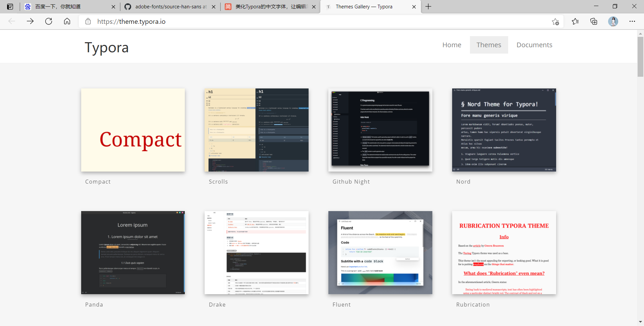Open the user profile avatar
This screenshot has height=326, width=644.
(x=613, y=21)
